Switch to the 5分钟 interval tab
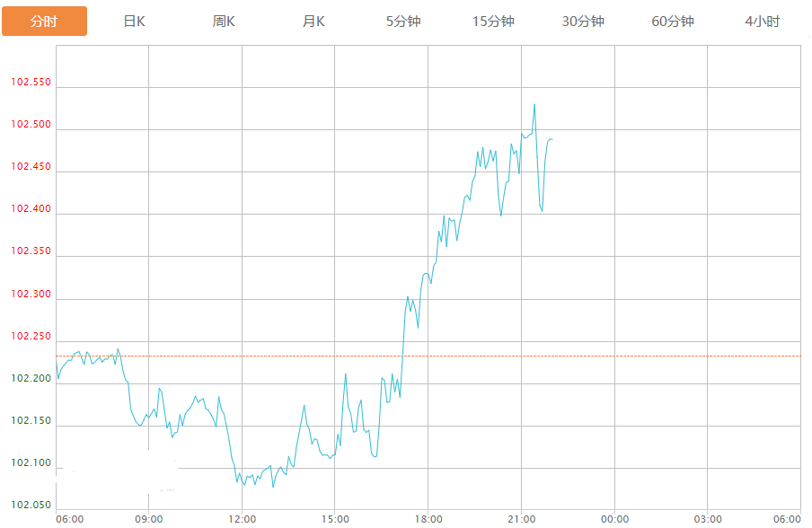This screenshot has height=528, width=812. tap(403, 22)
